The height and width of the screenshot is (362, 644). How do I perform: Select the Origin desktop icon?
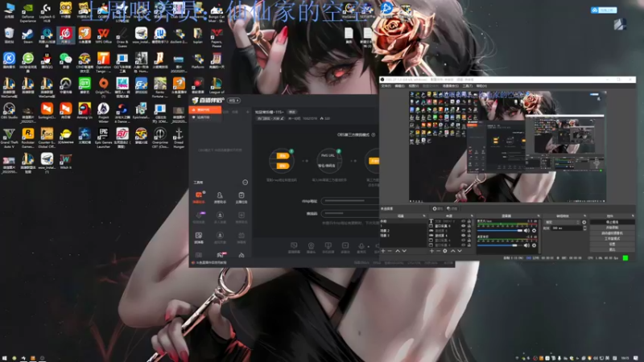pos(103,87)
